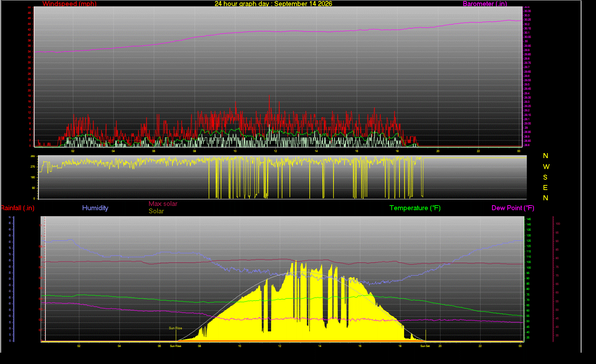This screenshot has height=364, width=596.
Task: Click the "24 hour graph day : September 14 2026" title
Action: 273,4
